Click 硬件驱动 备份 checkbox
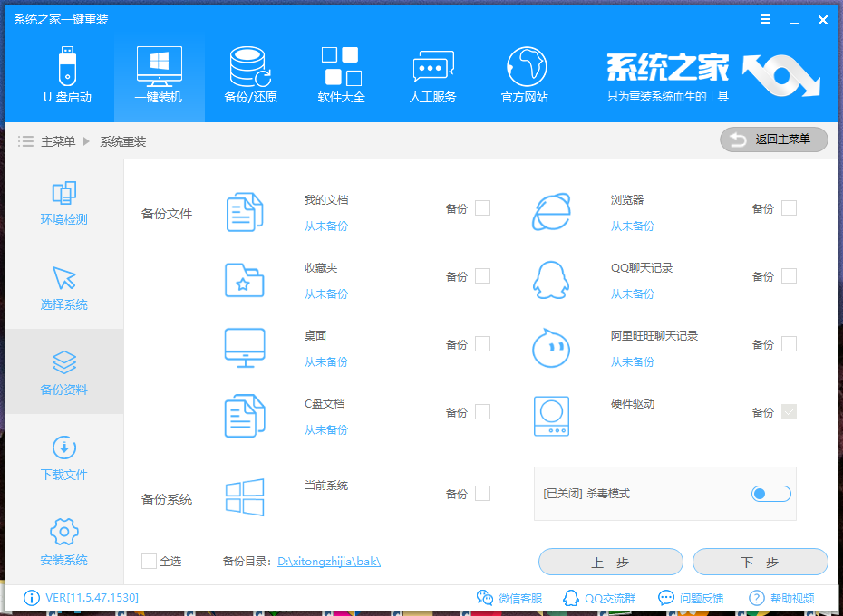The height and width of the screenshot is (616, 843). point(789,412)
